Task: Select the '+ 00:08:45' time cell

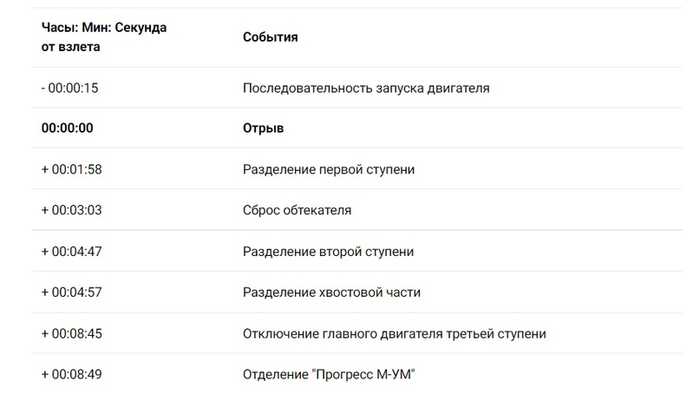Action: pos(71,334)
